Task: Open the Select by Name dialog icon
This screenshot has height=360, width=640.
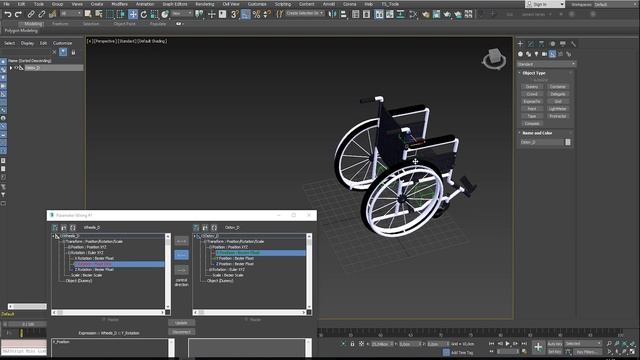Action: pyautogui.click(x=99, y=14)
